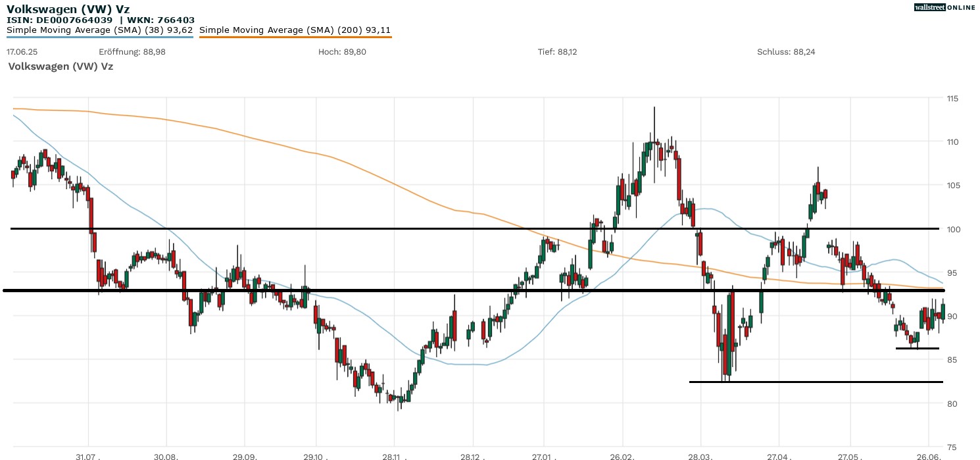This screenshot has width=980, height=460.
Task: Click the 100 price axis label
Action: coord(952,229)
